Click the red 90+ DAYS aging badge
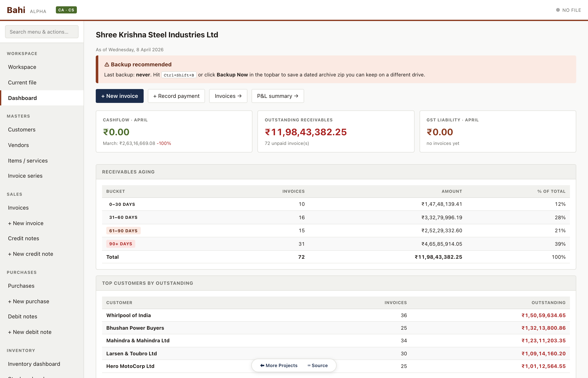 (x=120, y=243)
